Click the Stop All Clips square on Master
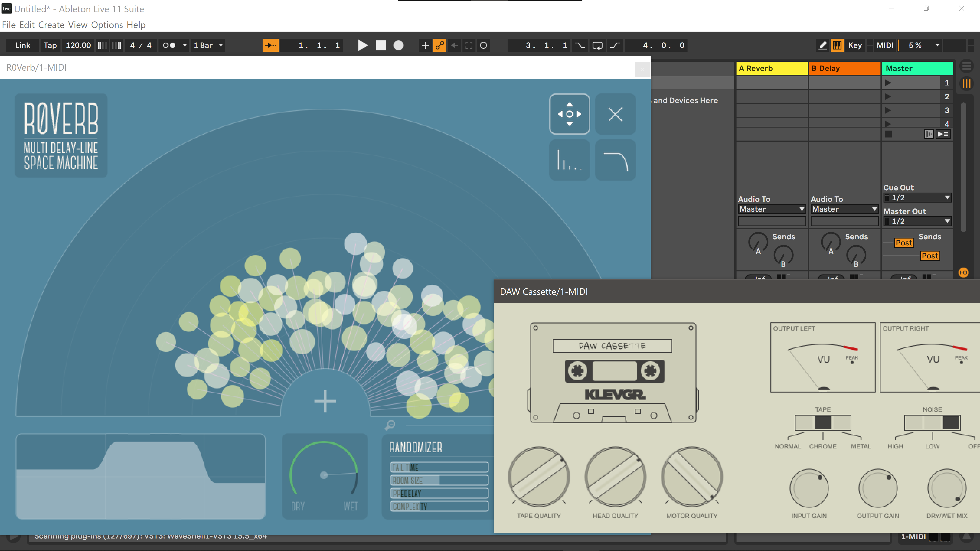The height and width of the screenshot is (551, 980). [889, 134]
